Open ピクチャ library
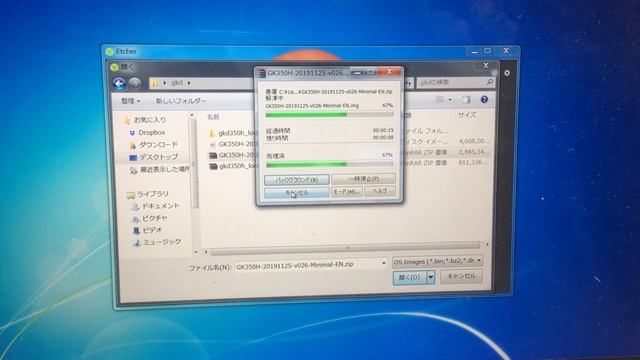Image resolution: width=640 pixels, height=360 pixels. pyautogui.click(x=150, y=219)
